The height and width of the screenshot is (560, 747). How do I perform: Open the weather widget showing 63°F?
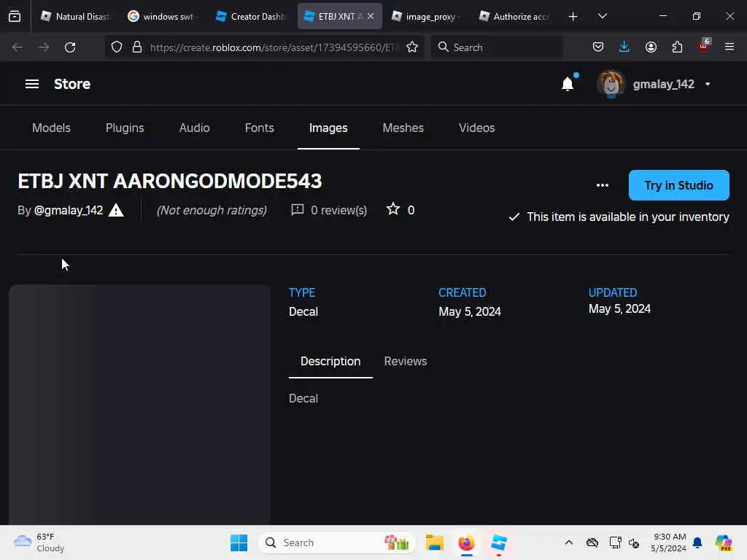pos(39,542)
